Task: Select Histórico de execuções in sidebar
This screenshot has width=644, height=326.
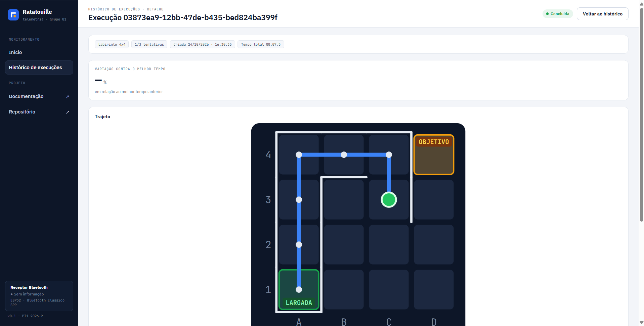Action: (x=39, y=67)
